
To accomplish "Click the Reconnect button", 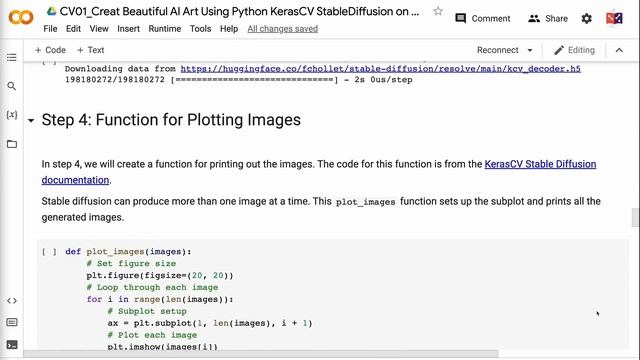I will [498, 50].
